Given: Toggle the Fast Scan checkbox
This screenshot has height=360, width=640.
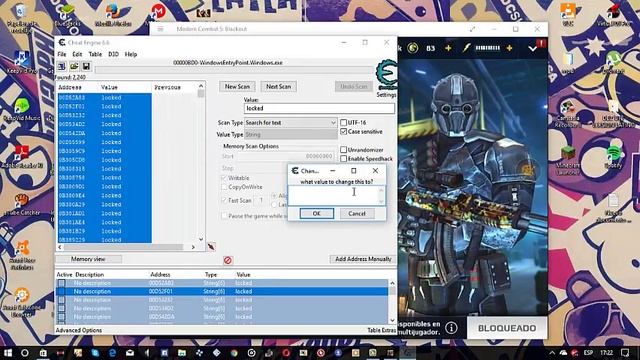Looking at the screenshot, I should (x=224, y=200).
